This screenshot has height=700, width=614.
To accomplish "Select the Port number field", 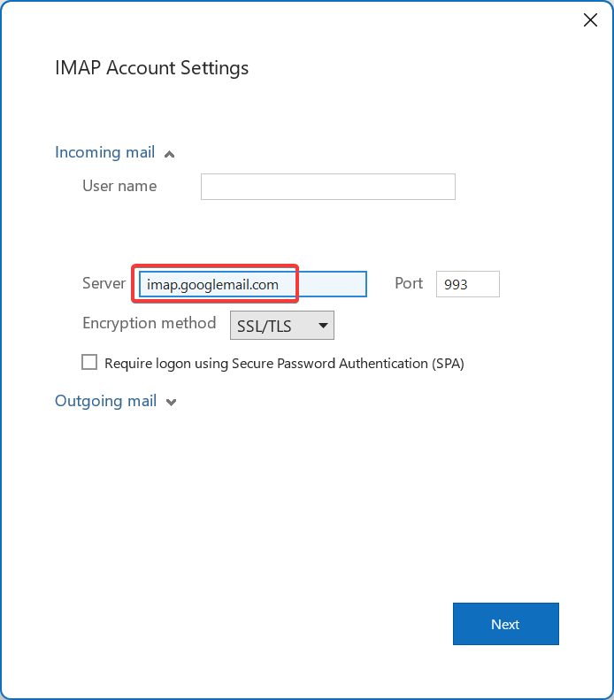I will click(x=468, y=284).
